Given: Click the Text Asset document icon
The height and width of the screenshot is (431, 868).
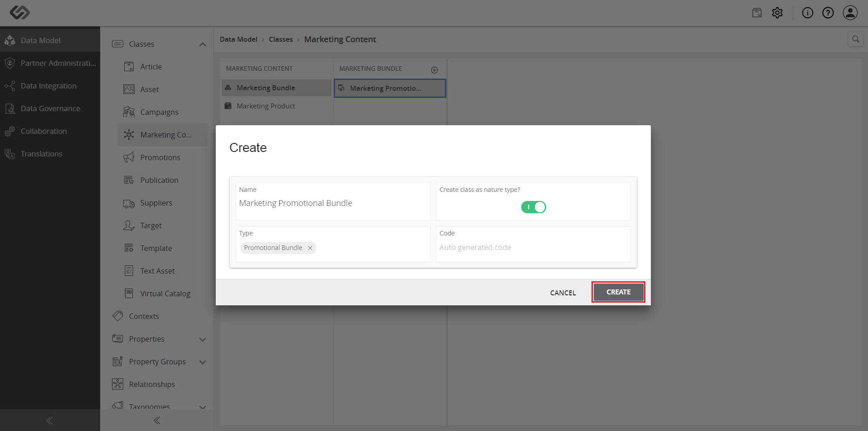Looking at the screenshot, I should [129, 271].
